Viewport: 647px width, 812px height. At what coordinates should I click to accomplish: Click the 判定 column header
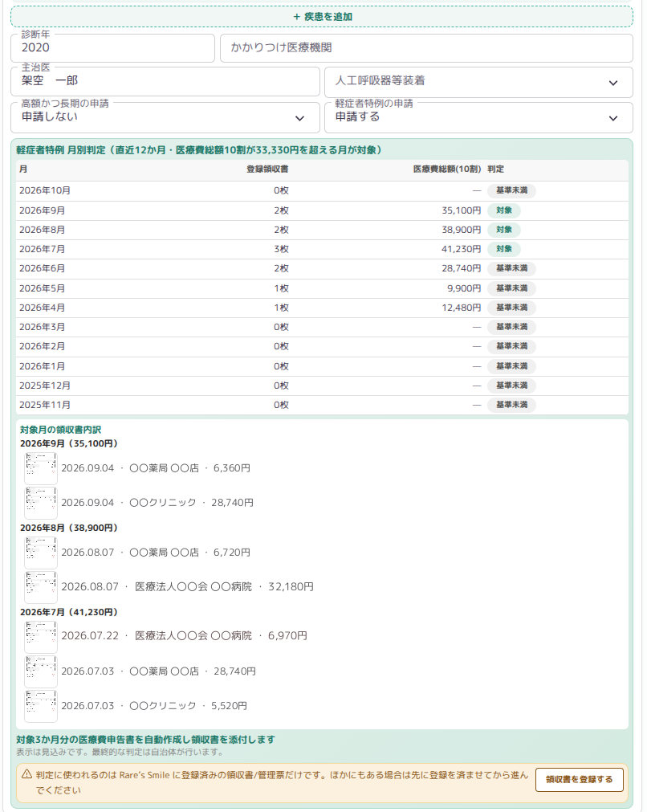click(x=495, y=169)
